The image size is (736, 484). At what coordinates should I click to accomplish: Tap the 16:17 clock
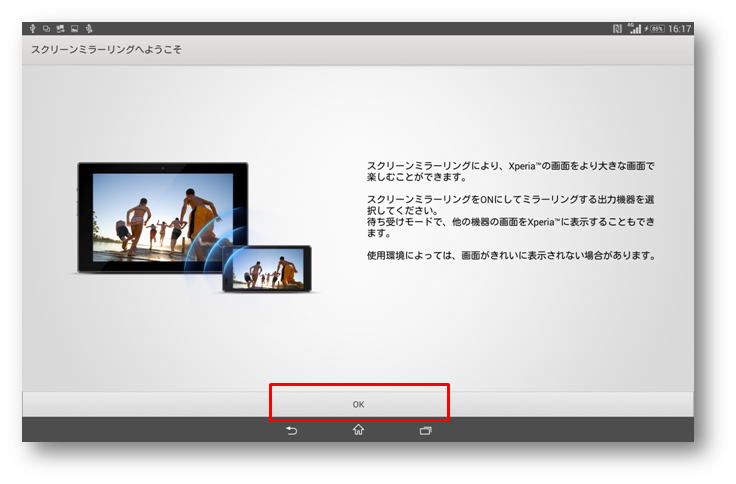[680, 29]
